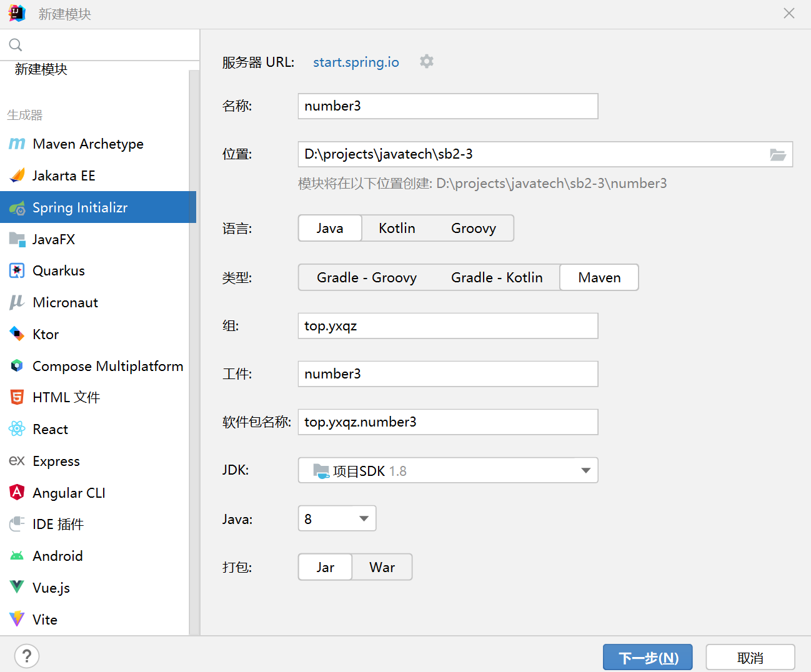Select War packaging
The width and height of the screenshot is (811, 672).
pyautogui.click(x=382, y=567)
